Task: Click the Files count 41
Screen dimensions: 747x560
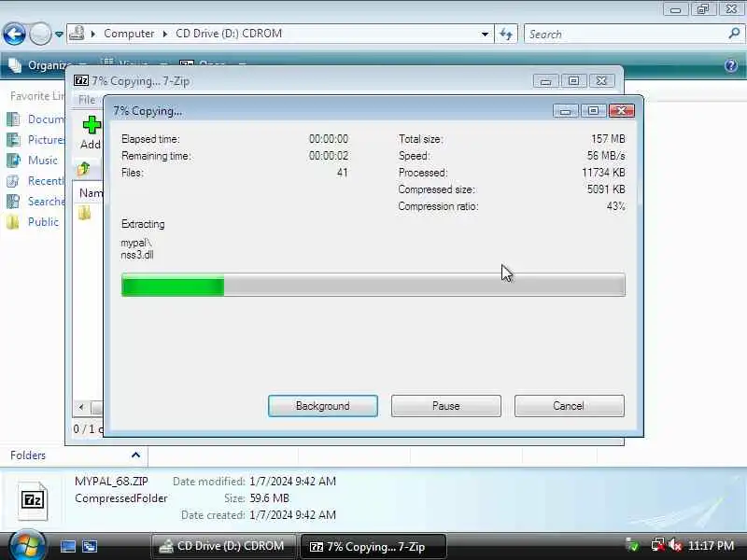Action: pos(342,173)
